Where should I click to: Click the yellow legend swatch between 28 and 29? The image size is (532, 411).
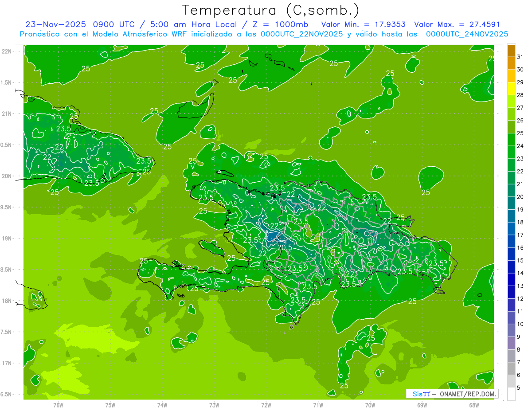[511, 89]
